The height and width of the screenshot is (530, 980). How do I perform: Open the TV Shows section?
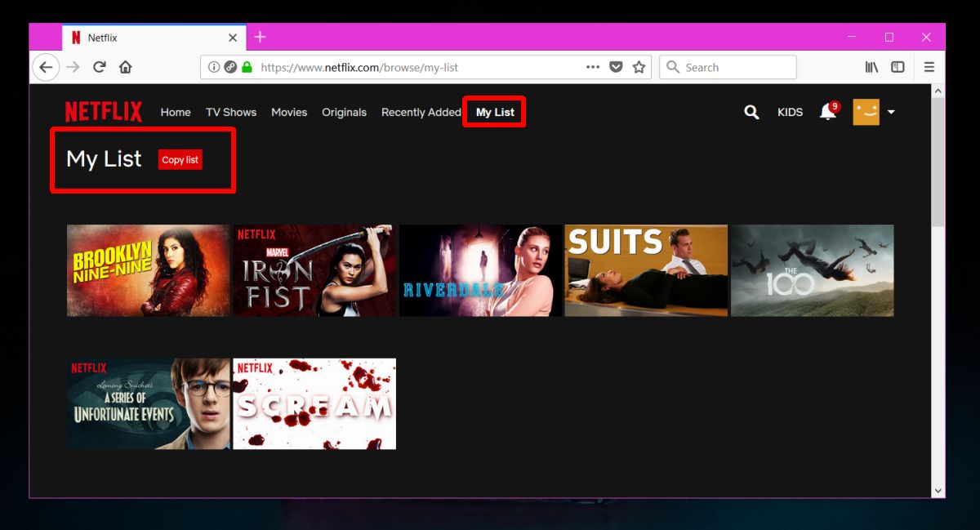[x=231, y=112]
